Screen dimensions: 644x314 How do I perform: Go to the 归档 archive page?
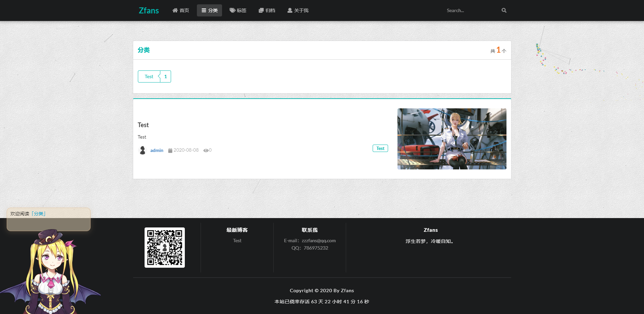tap(267, 10)
